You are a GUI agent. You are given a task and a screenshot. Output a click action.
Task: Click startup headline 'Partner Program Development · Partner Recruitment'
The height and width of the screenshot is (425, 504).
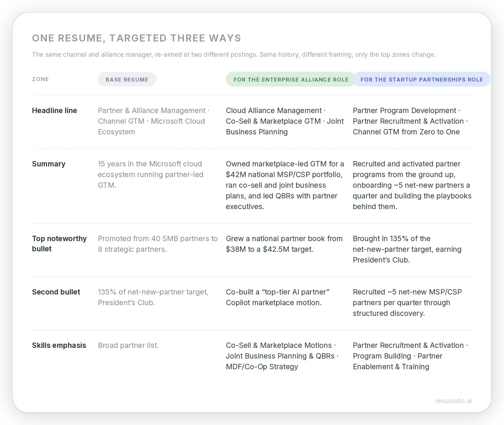point(410,121)
